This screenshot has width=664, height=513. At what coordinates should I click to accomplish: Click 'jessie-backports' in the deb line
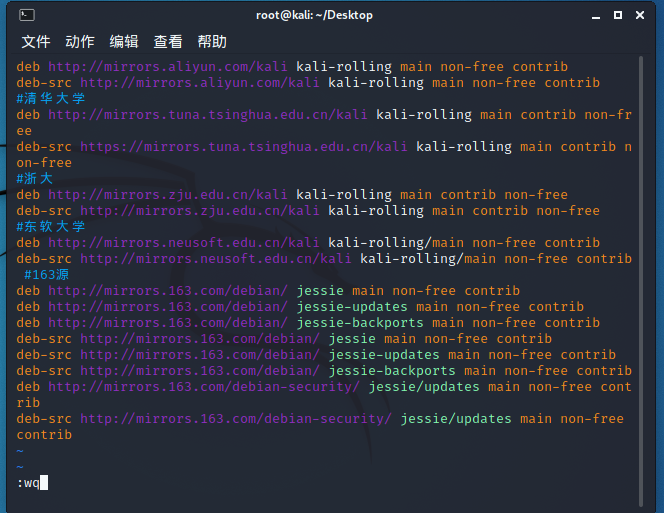tap(360, 323)
